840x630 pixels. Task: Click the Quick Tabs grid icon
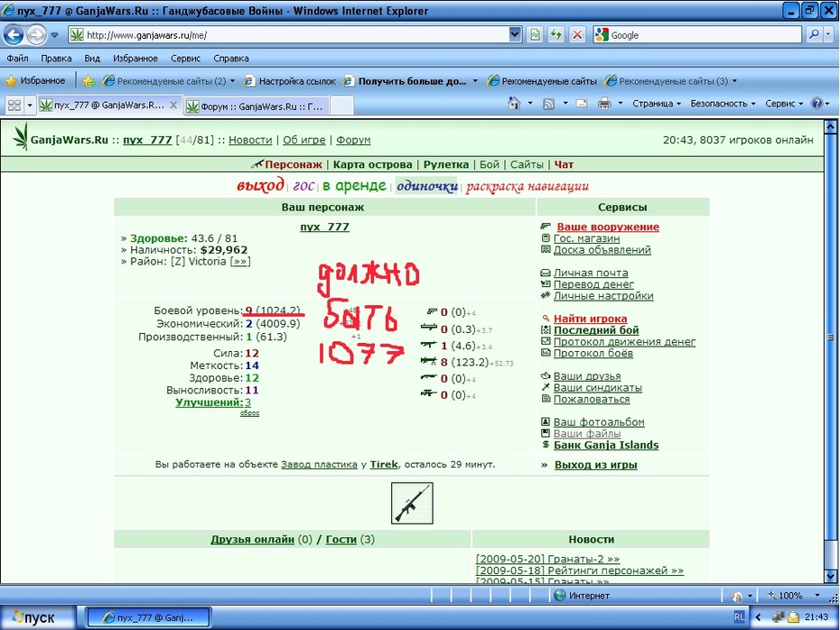point(14,106)
